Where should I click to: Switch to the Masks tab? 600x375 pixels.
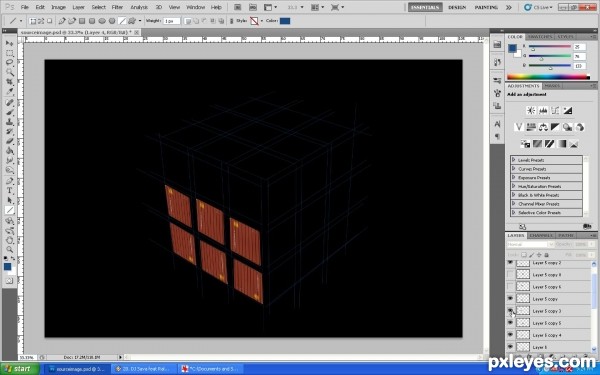(552, 86)
